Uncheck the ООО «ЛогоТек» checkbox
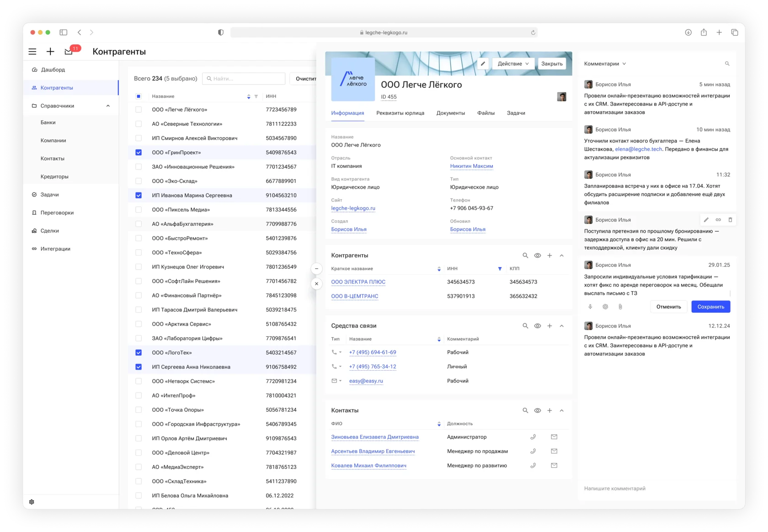The image size is (768, 532). (x=139, y=353)
